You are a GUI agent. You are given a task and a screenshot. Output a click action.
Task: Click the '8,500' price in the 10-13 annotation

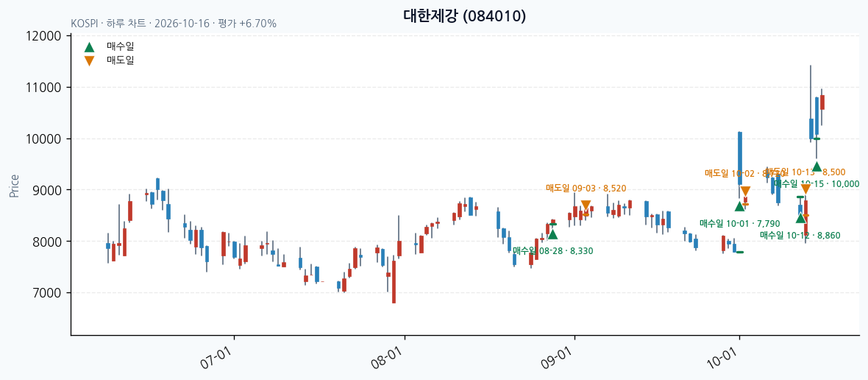[x=833, y=172]
